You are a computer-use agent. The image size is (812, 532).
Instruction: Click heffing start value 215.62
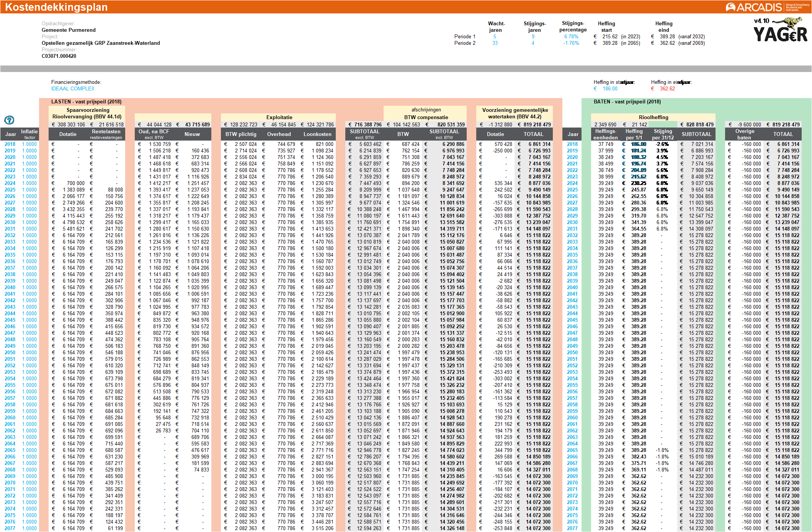610,36
